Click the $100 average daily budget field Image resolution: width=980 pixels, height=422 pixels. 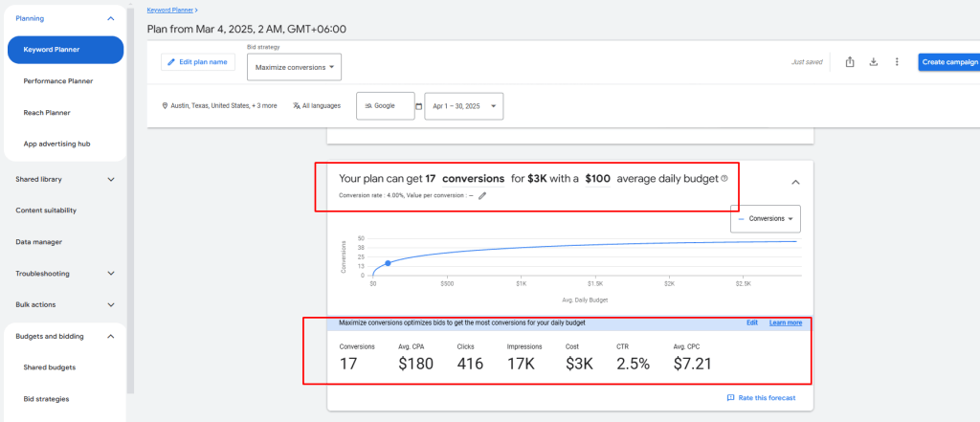[598, 178]
